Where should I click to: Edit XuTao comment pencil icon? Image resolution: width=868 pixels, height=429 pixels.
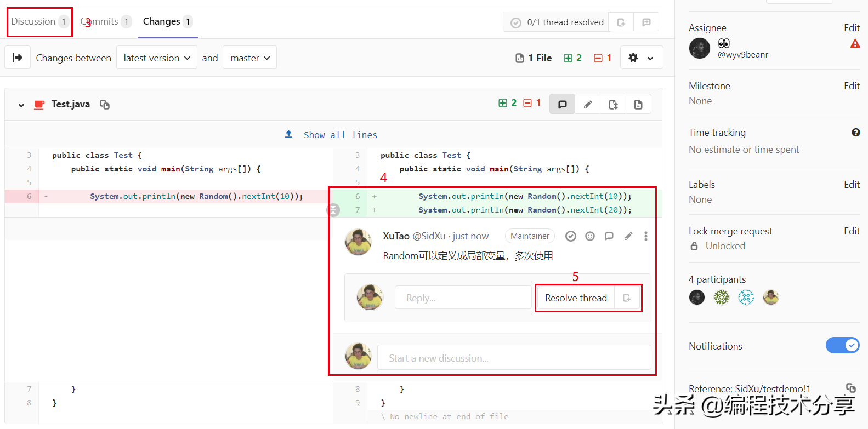click(628, 236)
